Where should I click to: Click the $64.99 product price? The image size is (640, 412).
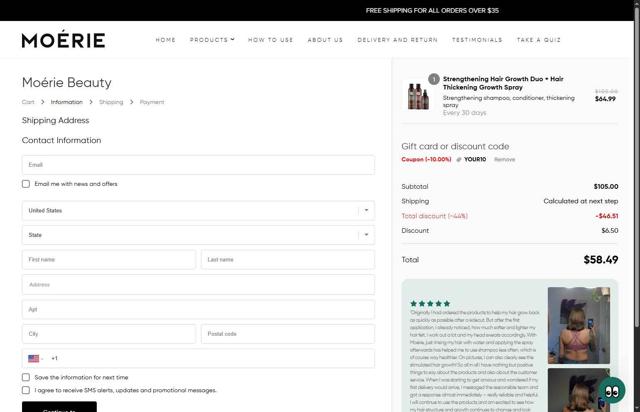tap(605, 99)
